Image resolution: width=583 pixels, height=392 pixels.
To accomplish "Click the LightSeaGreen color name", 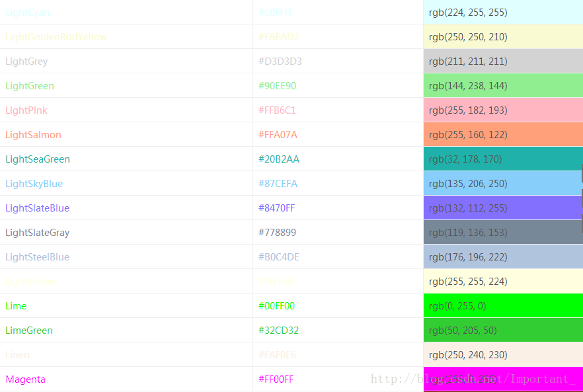I will 38,159.
